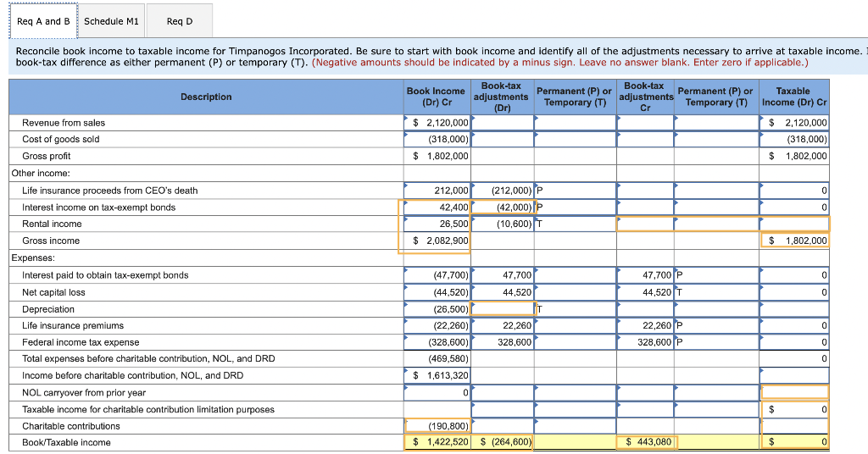Open P/T dropdown for Life insurance proceeds debit
This screenshot has height=454, width=868.
576,191
